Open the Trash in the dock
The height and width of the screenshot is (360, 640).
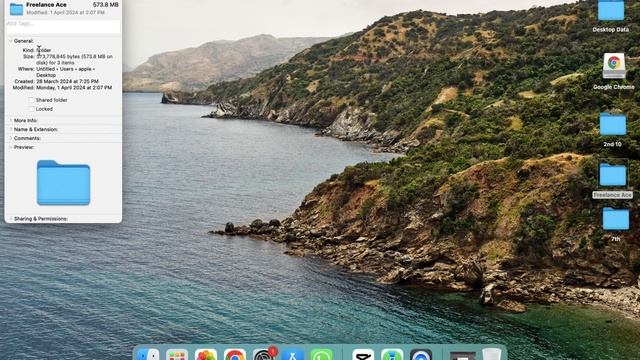coord(491,355)
